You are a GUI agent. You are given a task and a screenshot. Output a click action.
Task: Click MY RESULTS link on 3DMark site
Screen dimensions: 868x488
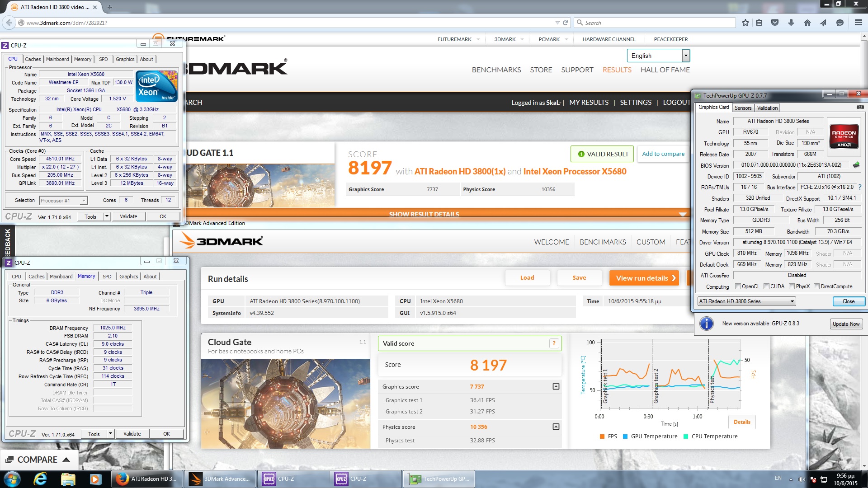[x=589, y=103]
